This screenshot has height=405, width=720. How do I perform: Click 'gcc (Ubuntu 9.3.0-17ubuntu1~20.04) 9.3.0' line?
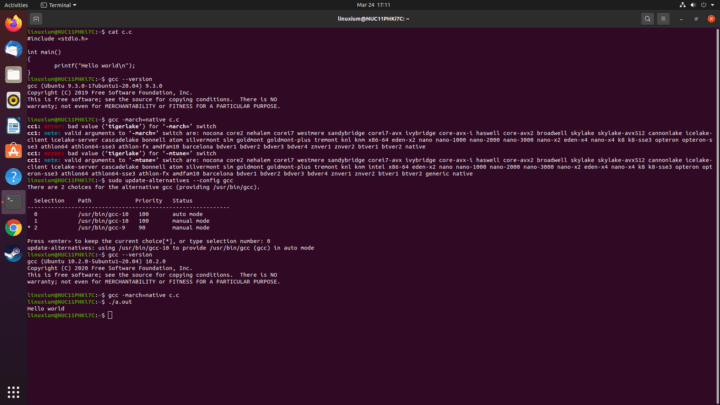pos(95,86)
